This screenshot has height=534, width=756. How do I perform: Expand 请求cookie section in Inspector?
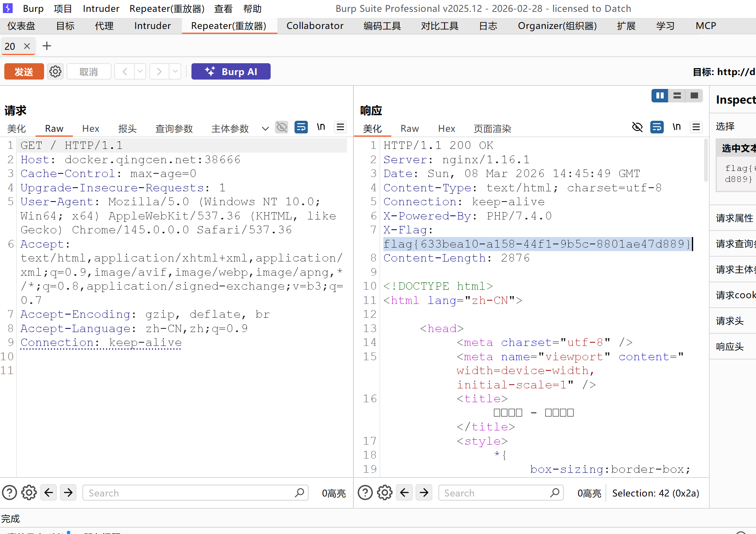point(734,295)
